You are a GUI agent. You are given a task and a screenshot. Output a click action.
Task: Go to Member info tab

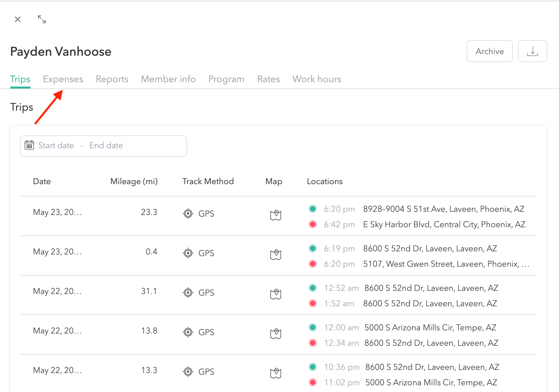(x=168, y=79)
